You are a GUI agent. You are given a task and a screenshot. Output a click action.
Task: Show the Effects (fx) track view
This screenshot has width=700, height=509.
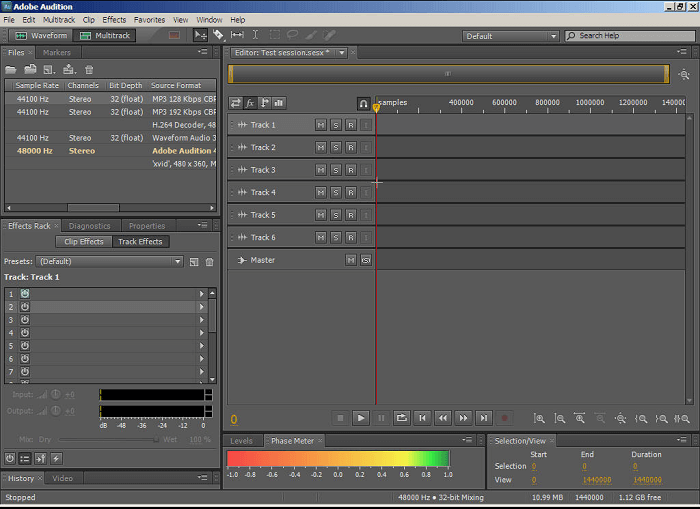click(250, 103)
